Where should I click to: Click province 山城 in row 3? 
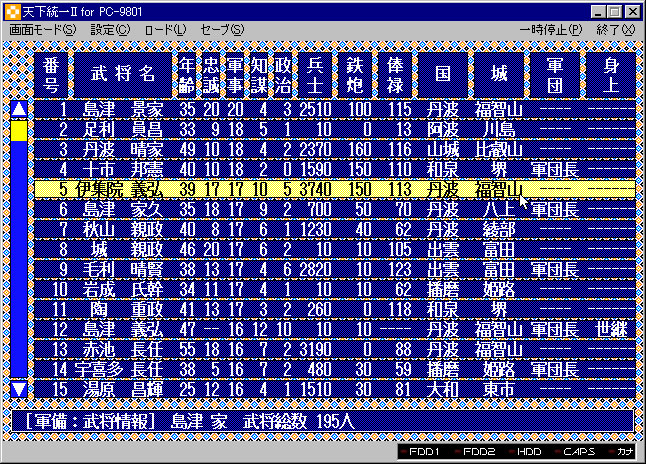[443, 150]
